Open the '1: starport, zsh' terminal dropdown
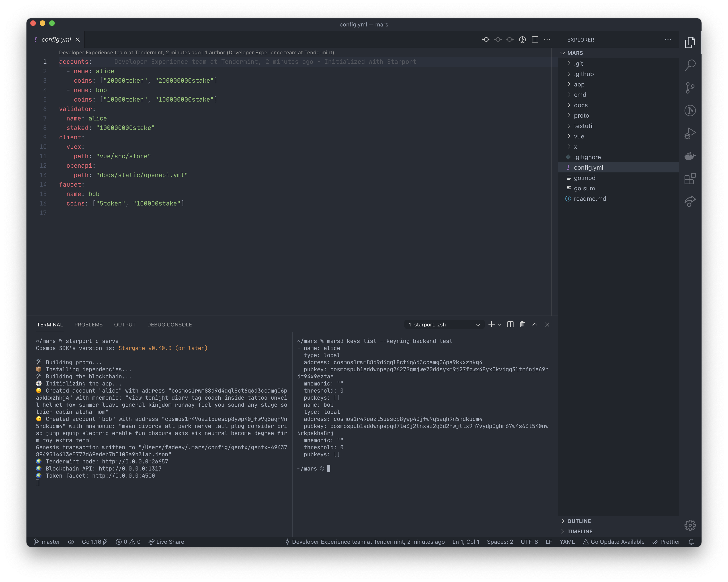Screen dimensions: 728x582 tap(444, 324)
